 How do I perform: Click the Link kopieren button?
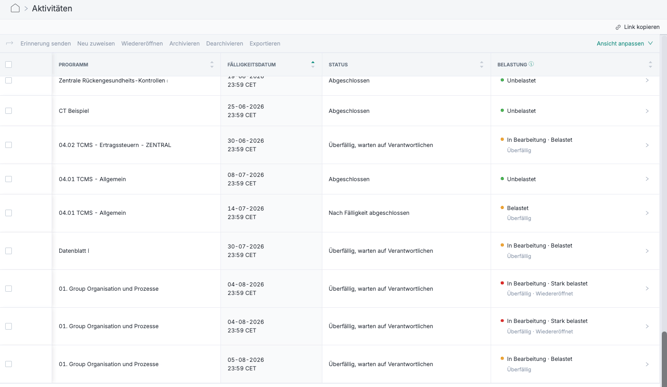[x=637, y=27]
